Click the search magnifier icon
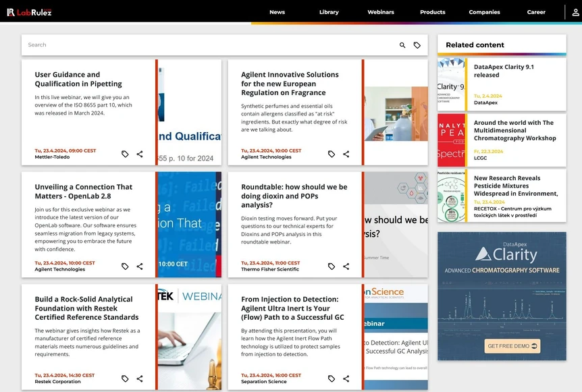Viewport: 582px width, 392px height. point(402,45)
